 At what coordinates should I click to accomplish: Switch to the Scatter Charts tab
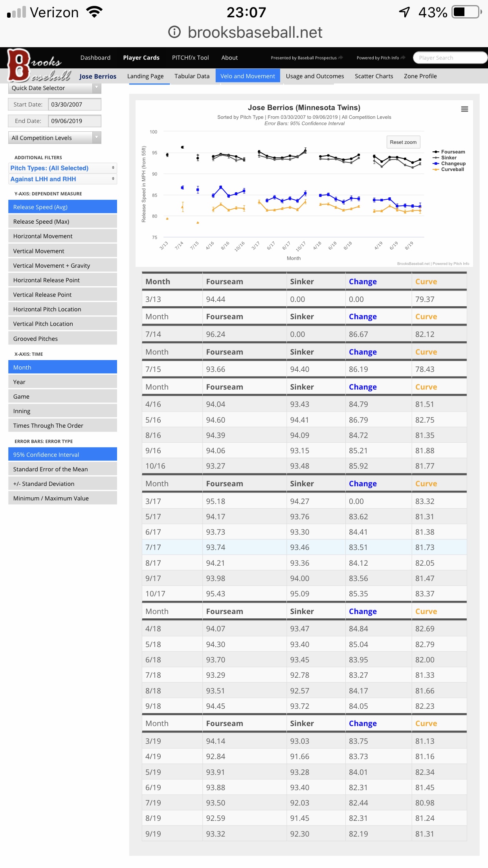coord(374,76)
